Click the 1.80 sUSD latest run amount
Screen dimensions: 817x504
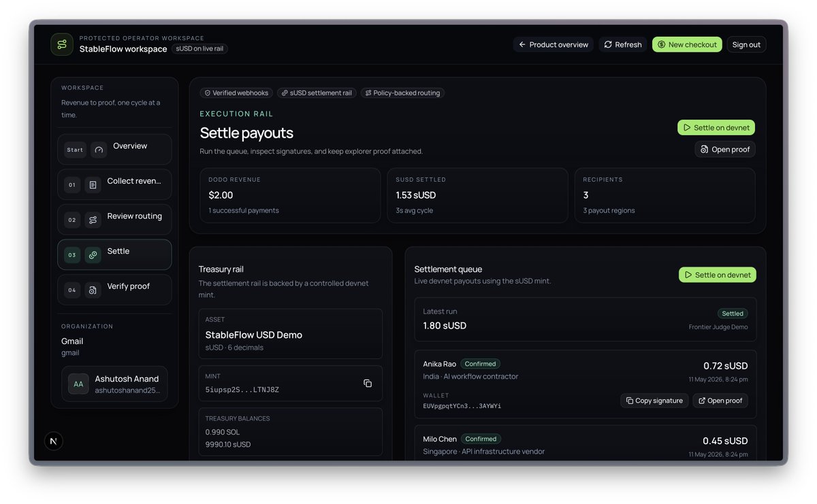click(x=445, y=326)
